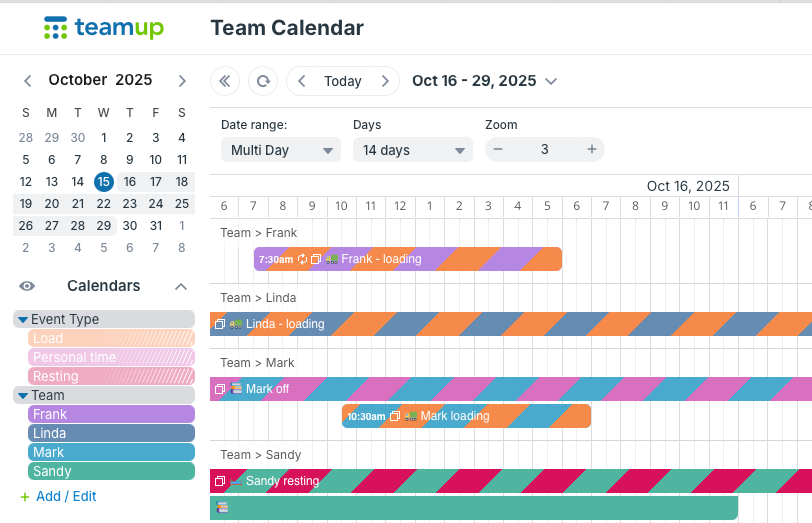Show previous month in mini calendar
This screenshot has height=523, width=812.
tap(27, 81)
